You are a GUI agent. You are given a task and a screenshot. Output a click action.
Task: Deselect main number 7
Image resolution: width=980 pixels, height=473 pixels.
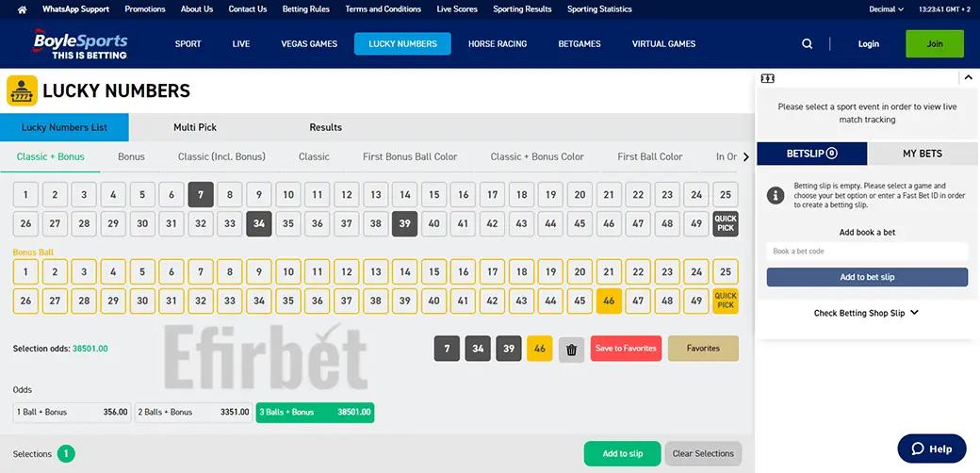pyautogui.click(x=201, y=194)
